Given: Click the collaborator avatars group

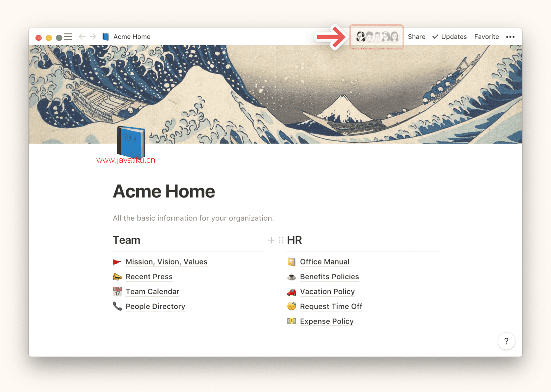Looking at the screenshot, I should click(x=377, y=37).
